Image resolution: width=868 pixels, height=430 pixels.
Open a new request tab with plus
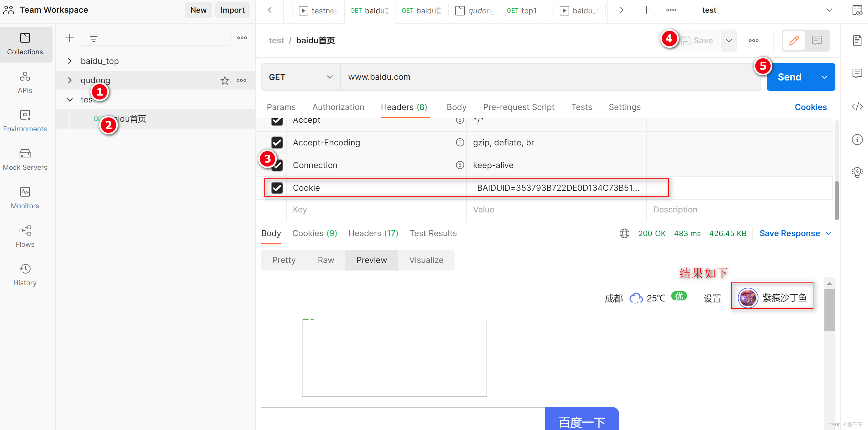coord(647,10)
